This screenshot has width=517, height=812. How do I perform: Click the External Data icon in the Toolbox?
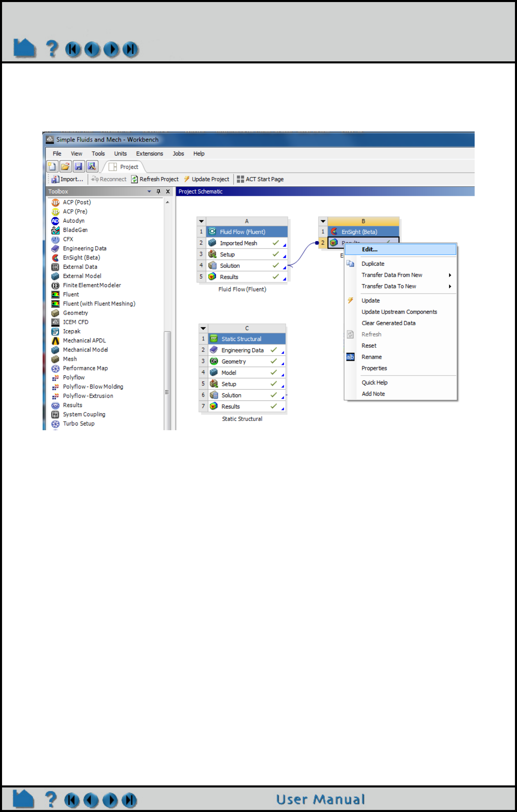click(x=55, y=267)
